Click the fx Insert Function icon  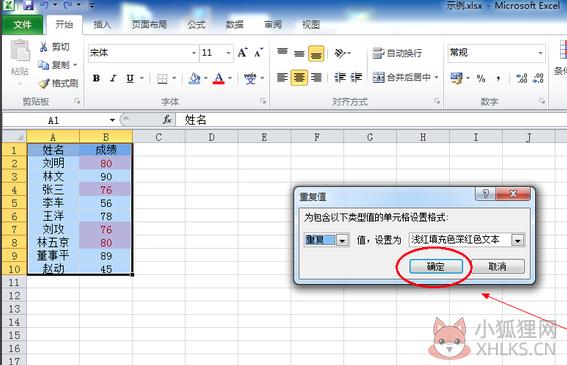point(167,120)
